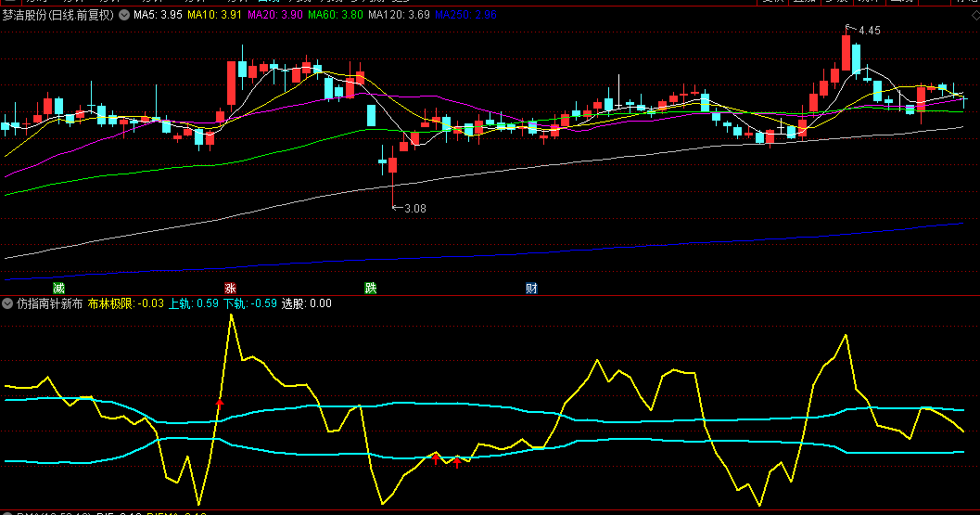Select the green MA60: 3.80 label

(336, 15)
